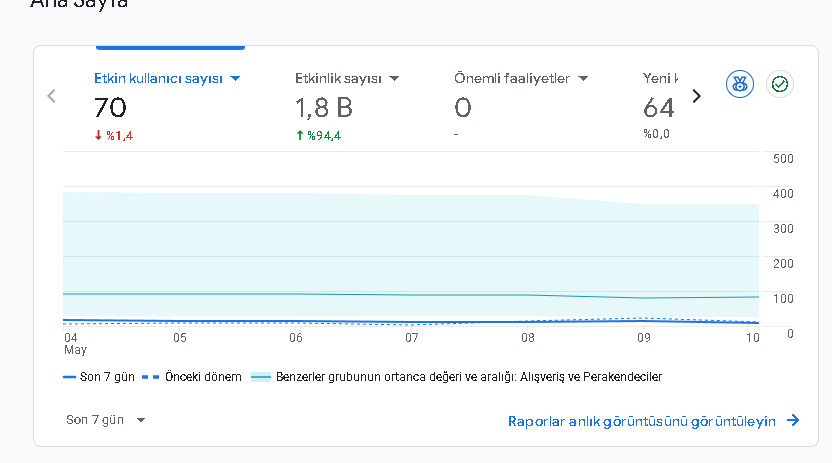Open the Son 7 gün date range dropdown
The height and width of the screenshot is (463, 832).
(x=105, y=420)
